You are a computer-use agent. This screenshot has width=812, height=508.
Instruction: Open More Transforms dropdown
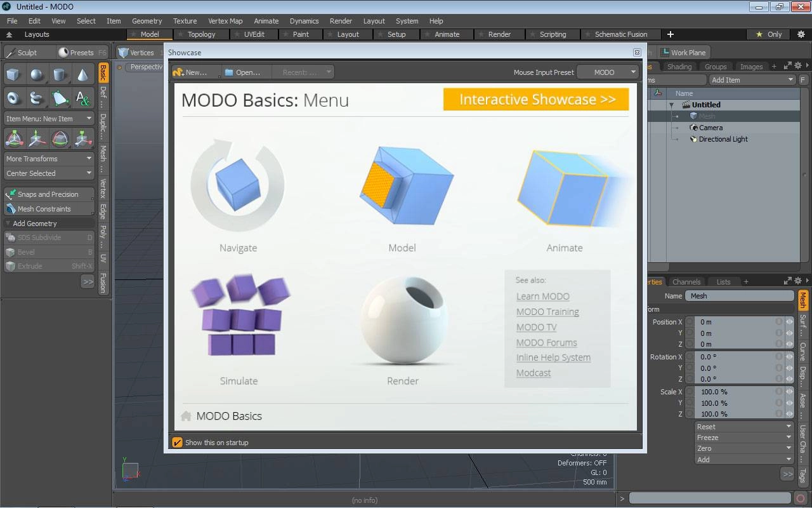(49, 159)
